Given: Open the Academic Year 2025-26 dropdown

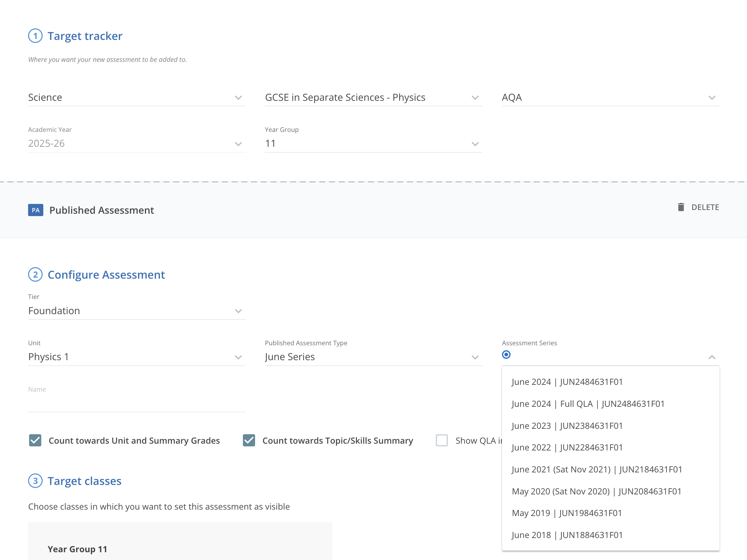Looking at the screenshot, I should 137,143.
